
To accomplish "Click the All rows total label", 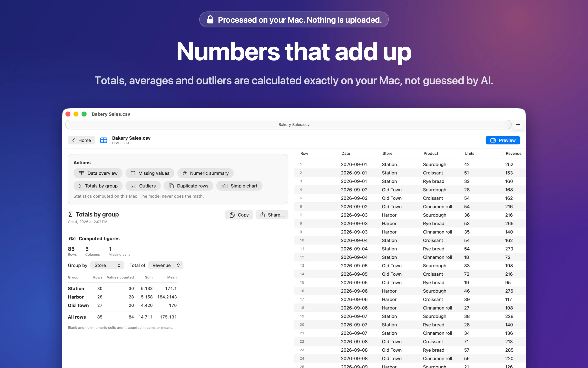I will pyautogui.click(x=77, y=317).
